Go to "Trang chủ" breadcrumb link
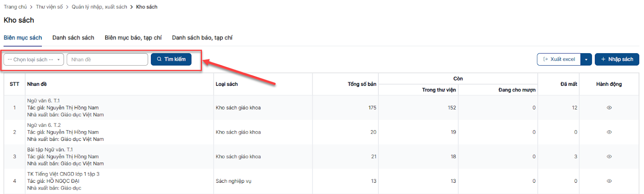This screenshot has width=644, height=194. coord(15,7)
